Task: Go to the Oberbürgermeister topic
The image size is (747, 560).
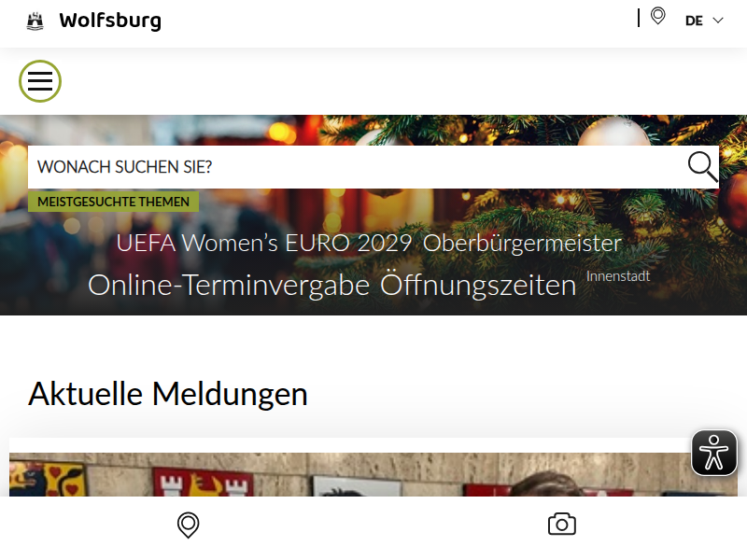Action: click(x=522, y=243)
